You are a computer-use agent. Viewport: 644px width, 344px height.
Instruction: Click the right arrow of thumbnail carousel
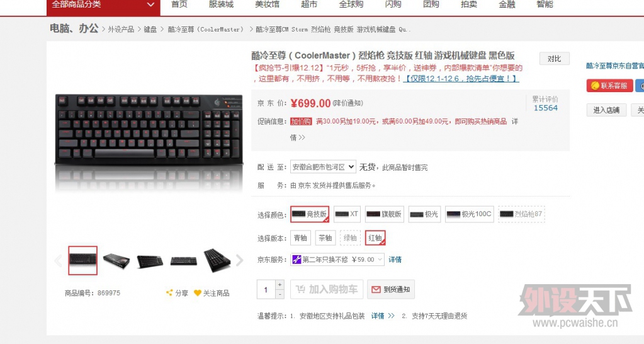click(239, 260)
